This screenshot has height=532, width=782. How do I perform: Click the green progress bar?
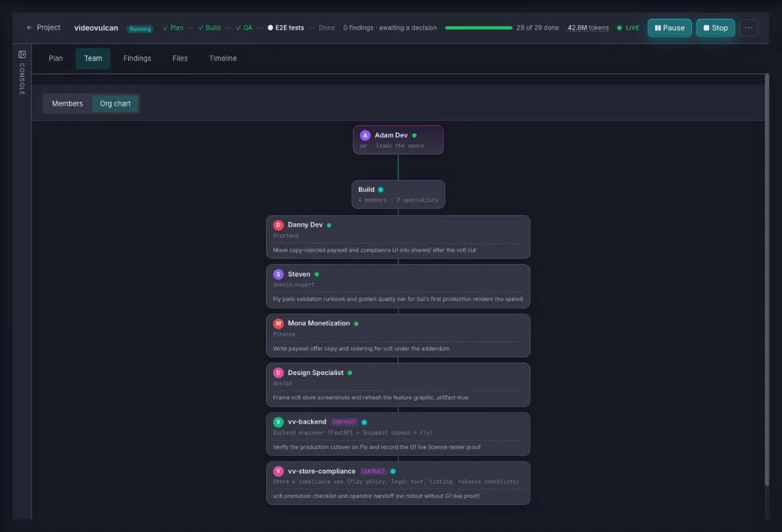[x=478, y=28]
